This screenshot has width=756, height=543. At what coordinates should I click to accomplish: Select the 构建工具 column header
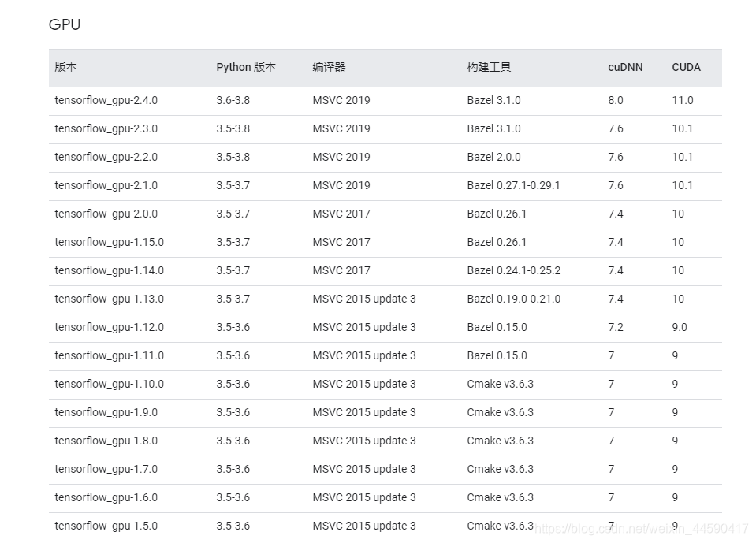pyautogui.click(x=489, y=67)
